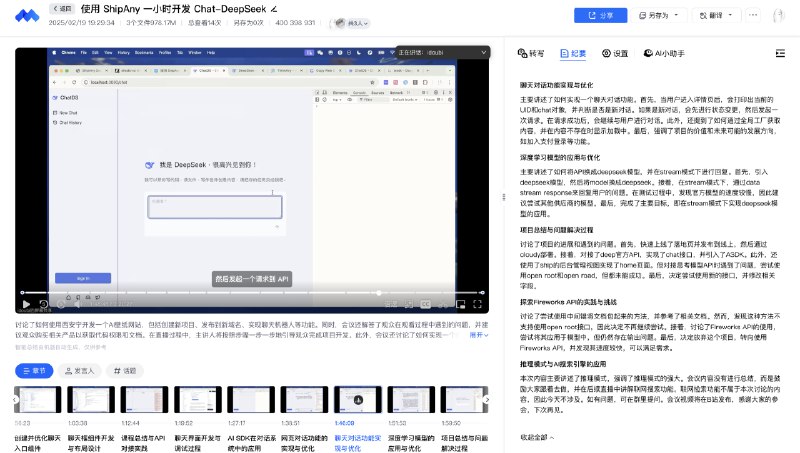Click summary heading 推理模式与AI搜索引擎的应用
Viewport: 800px width, 453px height.
point(563,364)
